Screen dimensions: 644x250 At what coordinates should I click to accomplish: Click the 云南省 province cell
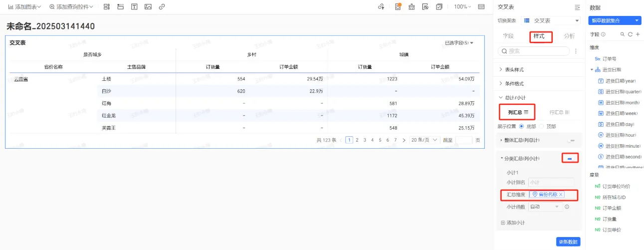(x=21, y=79)
